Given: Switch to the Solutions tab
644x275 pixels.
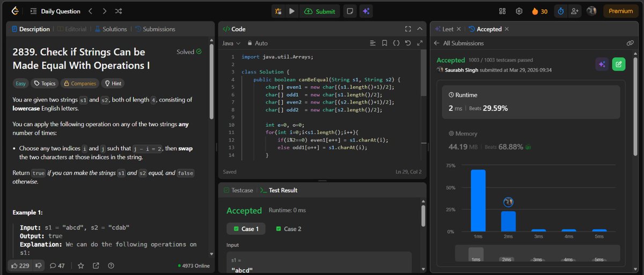Looking at the screenshot, I should coord(111,29).
